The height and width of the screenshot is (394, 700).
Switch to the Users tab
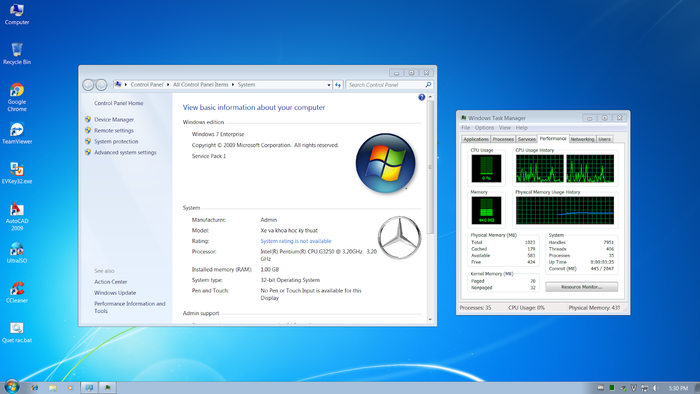click(604, 139)
